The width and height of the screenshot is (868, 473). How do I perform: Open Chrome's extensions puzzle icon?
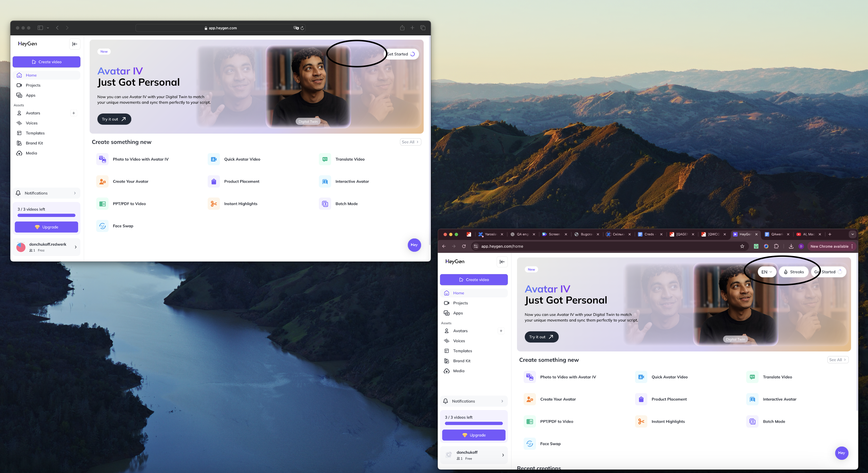point(776,247)
